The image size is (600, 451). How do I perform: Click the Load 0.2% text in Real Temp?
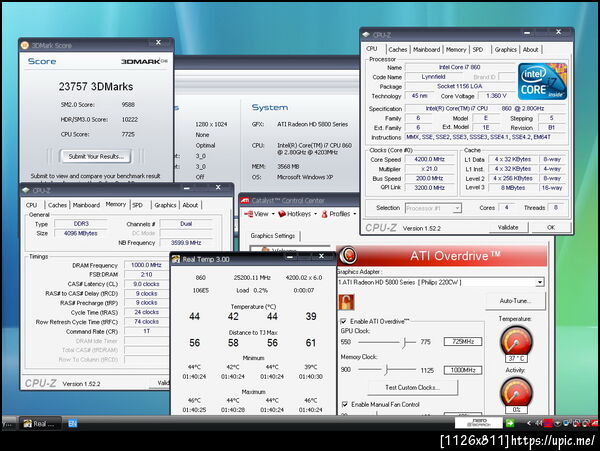tap(252, 290)
